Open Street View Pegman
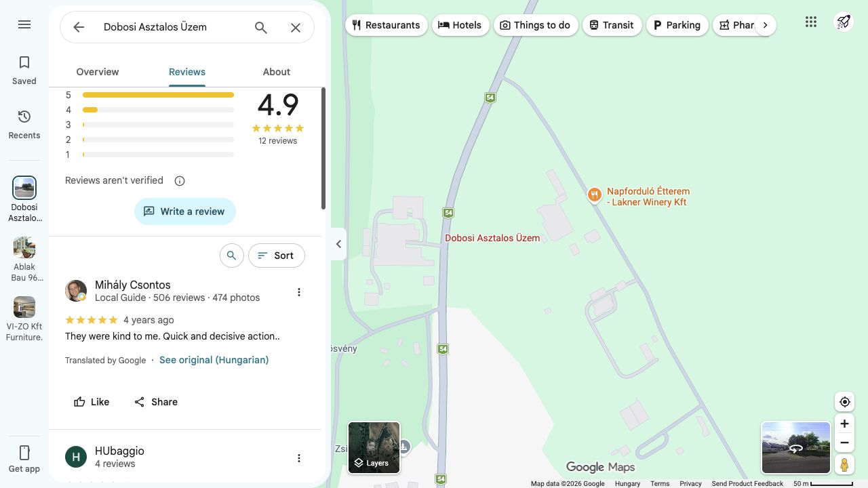 (x=844, y=465)
